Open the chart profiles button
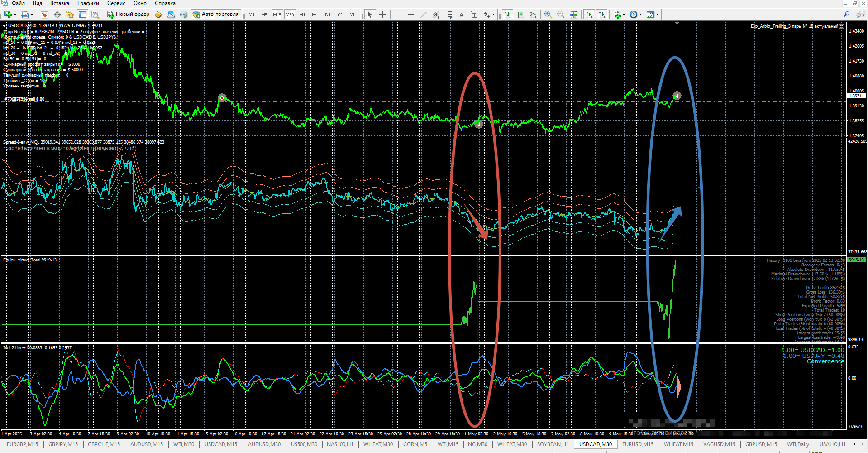Viewport: 868px width, 453px height. click(x=24, y=14)
